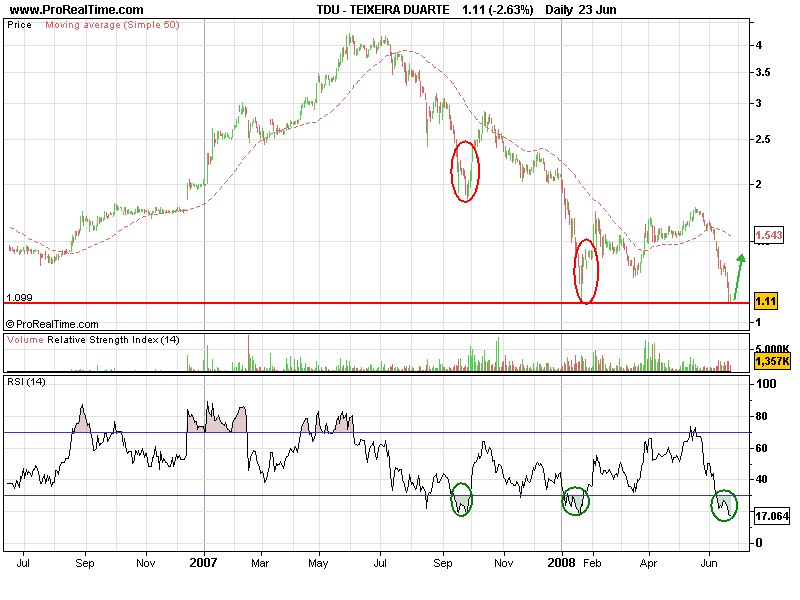
Task: Click the May label on the time axis
Action: click(x=318, y=564)
